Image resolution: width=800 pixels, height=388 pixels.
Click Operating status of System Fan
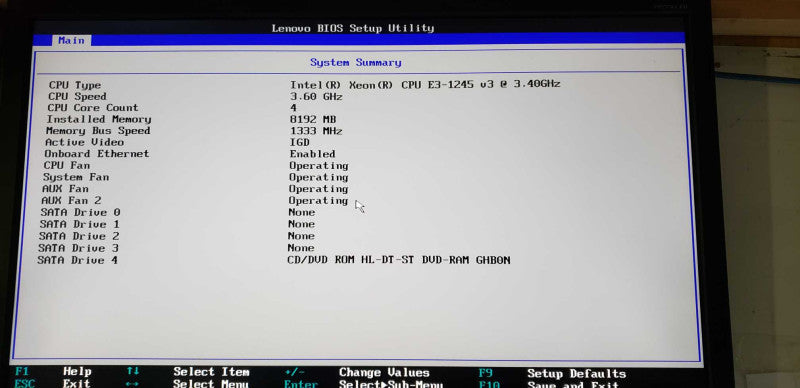click(318, 178)
